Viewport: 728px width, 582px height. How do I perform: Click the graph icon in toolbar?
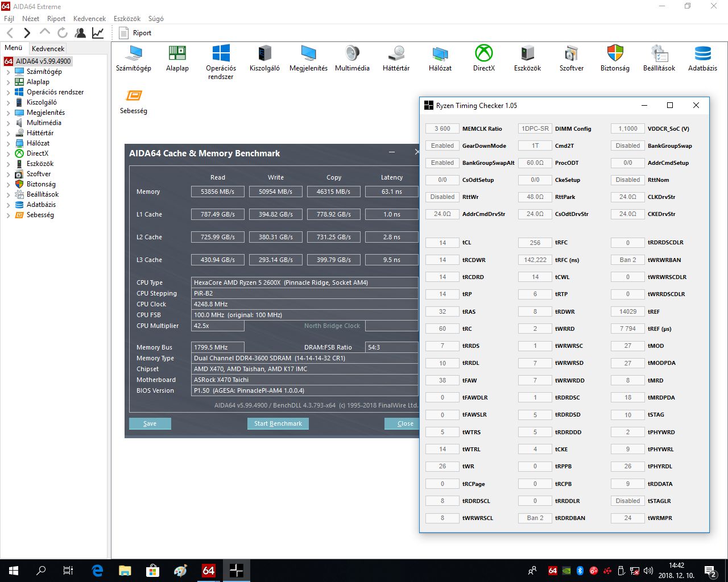[x=98, y=33]
